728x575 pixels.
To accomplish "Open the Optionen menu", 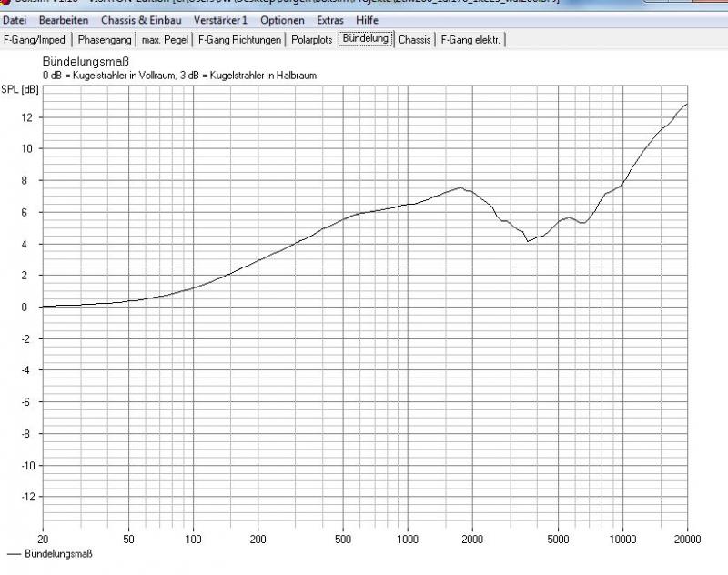I will click(282, 20).
